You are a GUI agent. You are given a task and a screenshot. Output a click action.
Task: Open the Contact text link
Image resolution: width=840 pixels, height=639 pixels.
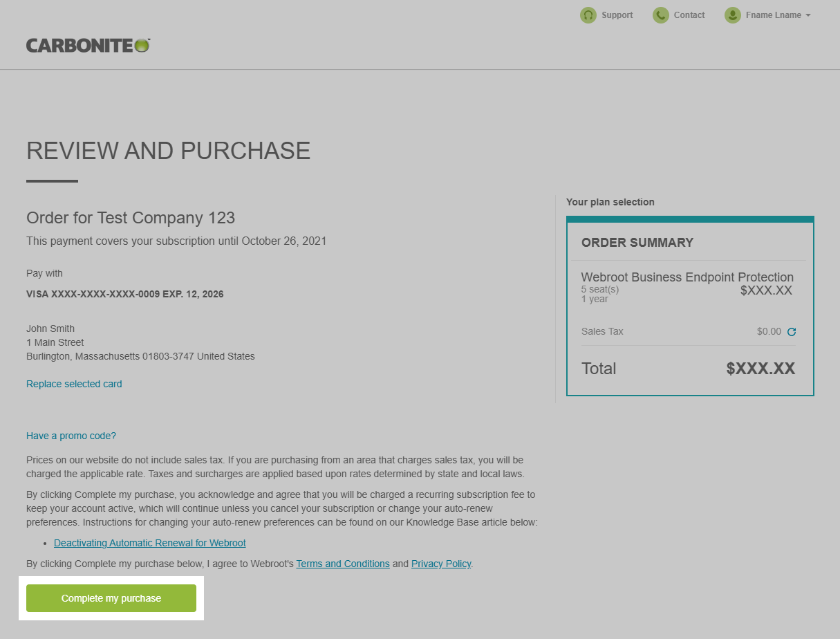click(x=689, y=15)
